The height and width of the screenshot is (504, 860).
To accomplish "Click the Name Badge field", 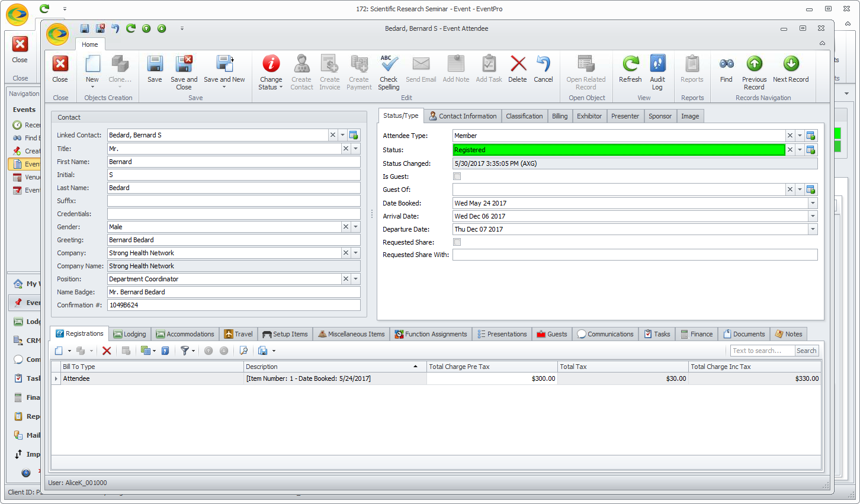I will pos(233,292).
